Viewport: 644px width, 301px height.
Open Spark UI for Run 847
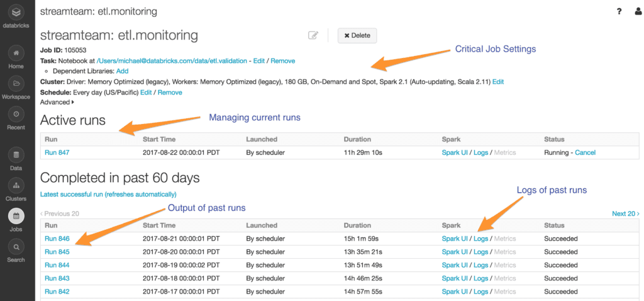point(455,152)
